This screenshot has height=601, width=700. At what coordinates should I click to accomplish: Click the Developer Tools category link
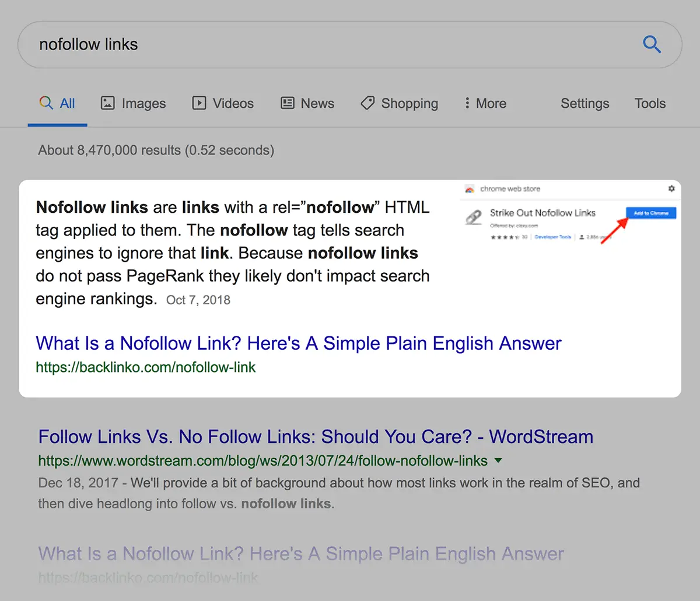pos(552,237)
